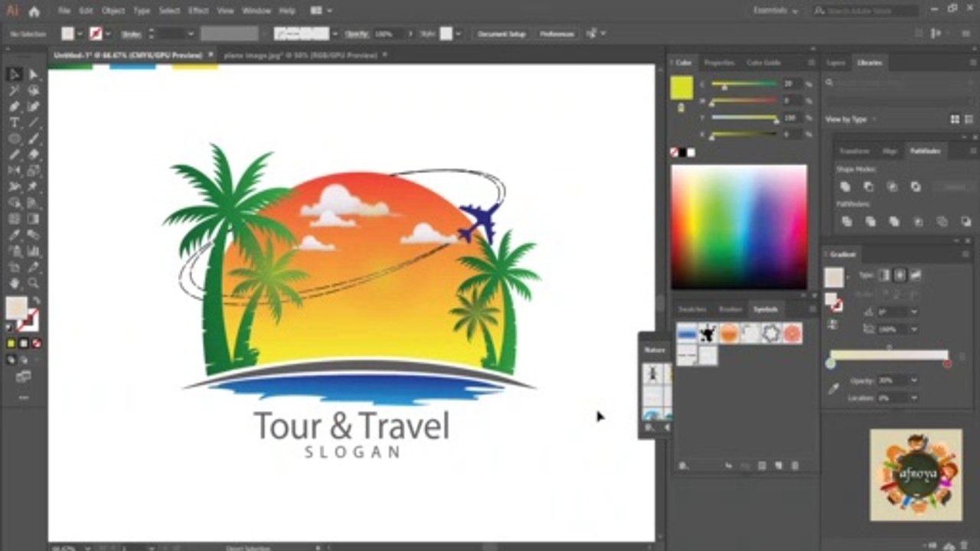This screenshot has height=551, width=980.
Task: Click the Intersect shape mode icon
Action: 892,186
